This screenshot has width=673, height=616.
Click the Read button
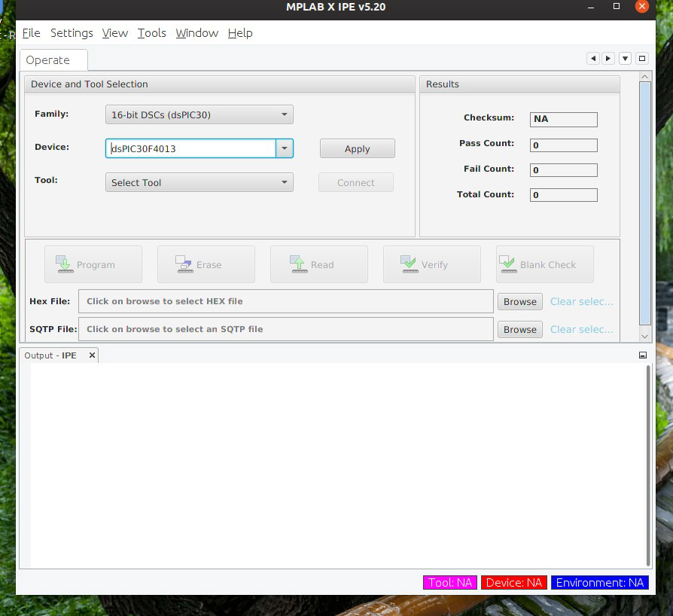319,264
